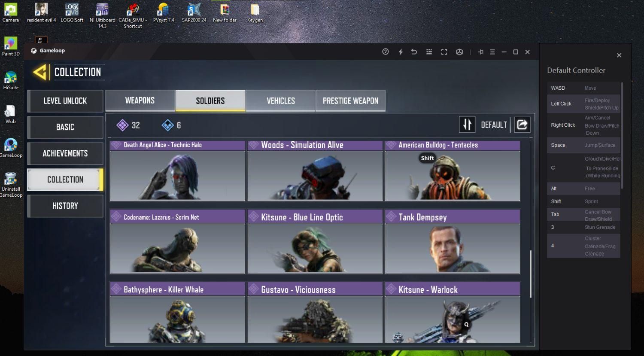Open PVsyst 7.4 desktop icon
The width and height of the screenshot is (644, 356).
pyautogui.click(x=163, y=13)
